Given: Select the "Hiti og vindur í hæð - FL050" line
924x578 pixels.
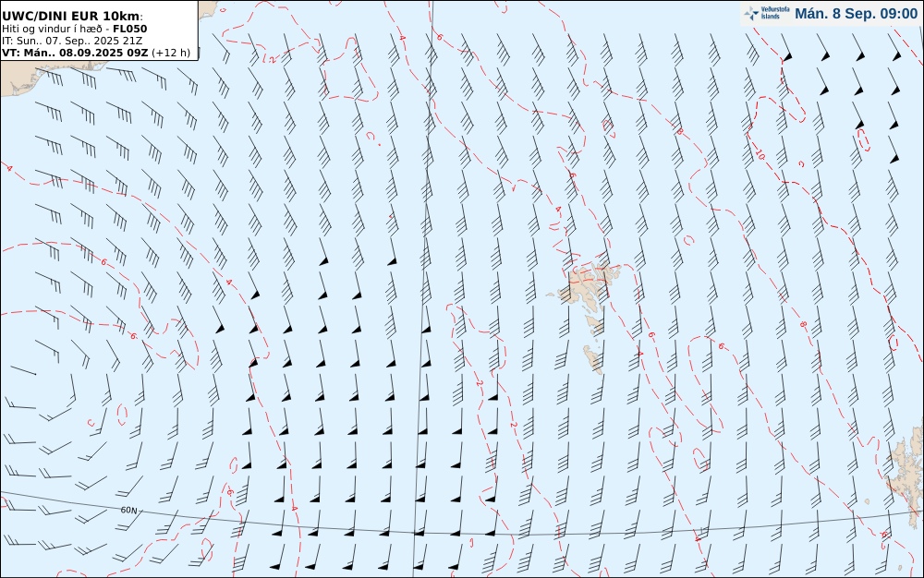Looking at the screenshot, I should click(x=74, y=29).
